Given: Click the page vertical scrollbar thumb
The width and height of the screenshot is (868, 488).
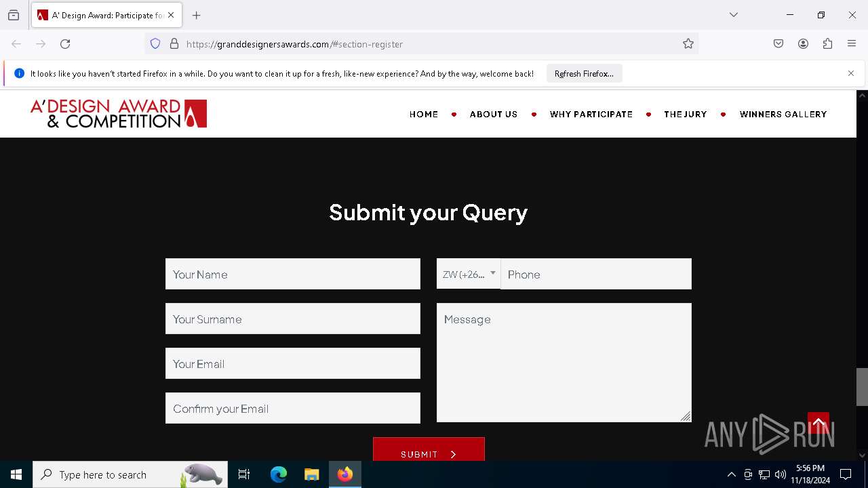Looking at the screenshot, I should point(862,386).
